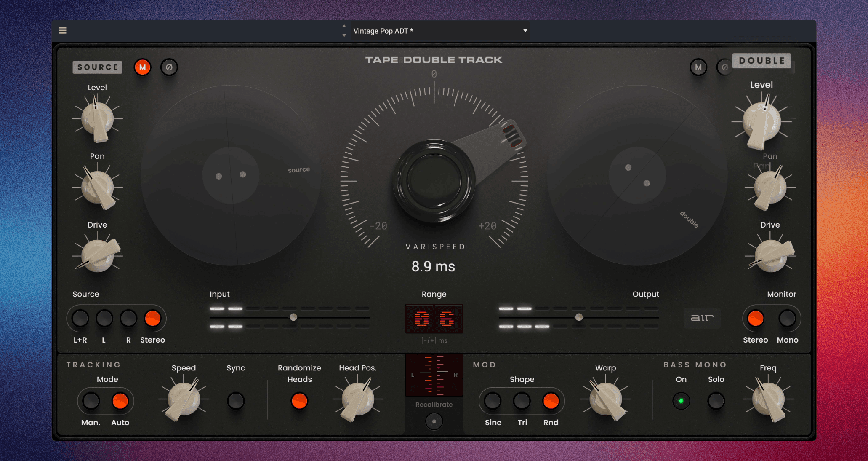
Task: Unmute the Source track M button
Action: click(x=142, y=67)
